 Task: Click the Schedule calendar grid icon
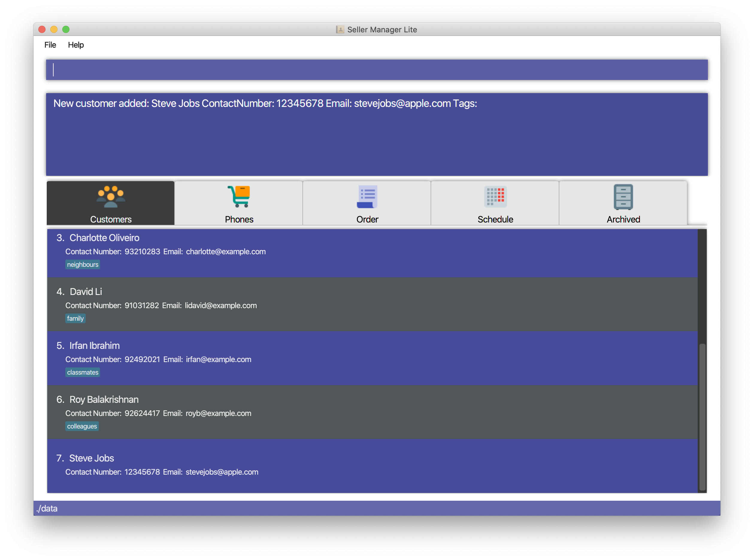pyautogui.click(x=495, y=197)
